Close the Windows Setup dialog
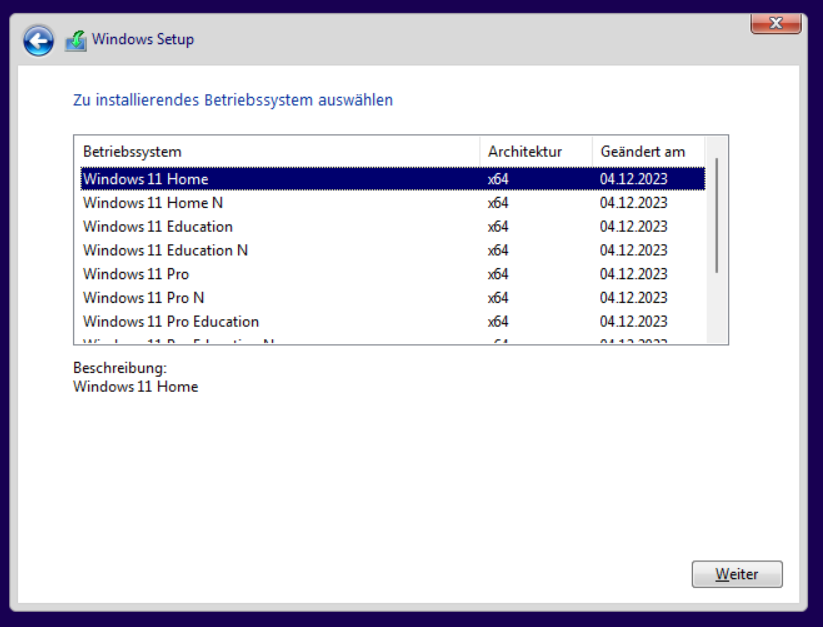The height and width of the screenshot is (627, 823). (776, 24)
